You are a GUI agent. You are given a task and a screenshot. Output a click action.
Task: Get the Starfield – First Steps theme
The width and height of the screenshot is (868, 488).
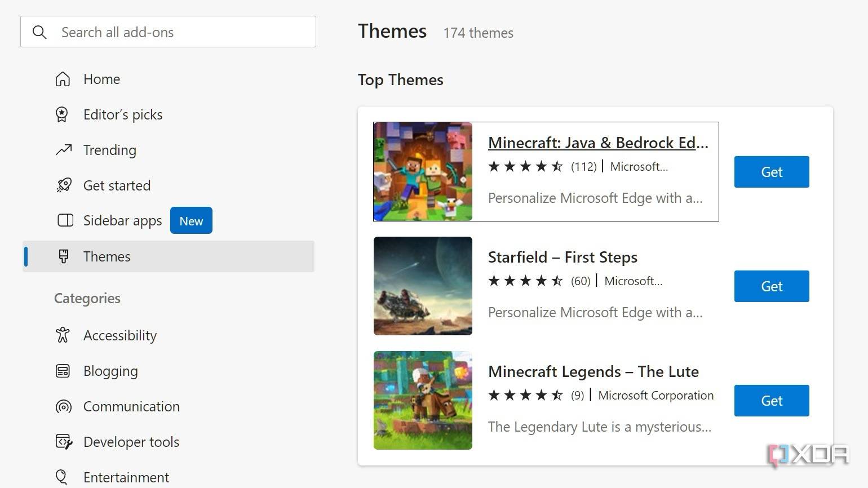point(772,286)
